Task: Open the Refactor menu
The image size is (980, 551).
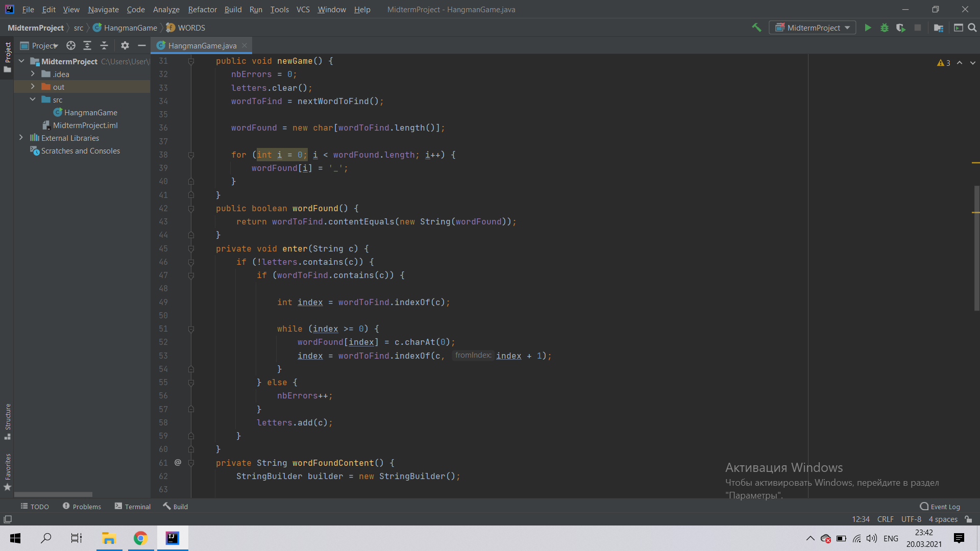Action: [202, 9]
